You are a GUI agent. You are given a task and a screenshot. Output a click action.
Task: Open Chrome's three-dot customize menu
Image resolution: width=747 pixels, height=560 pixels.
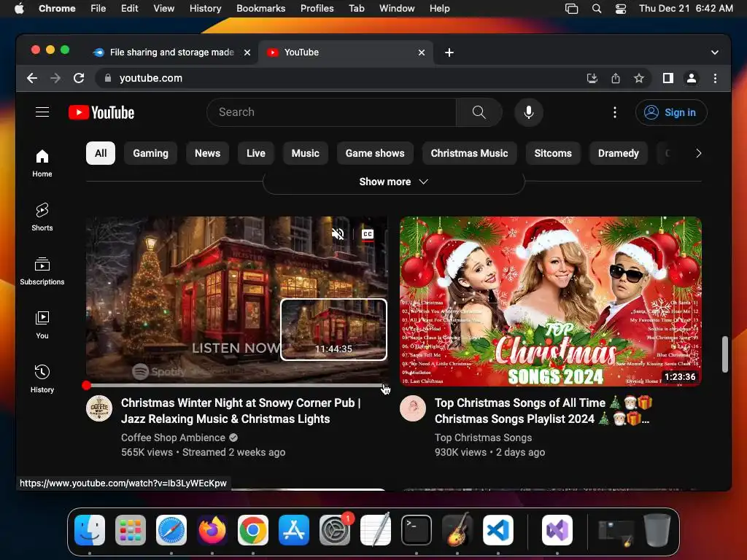coord(715,78)
